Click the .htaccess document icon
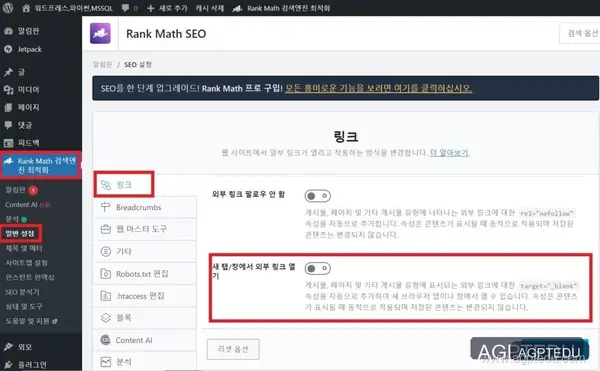This screenshot has width=600, height=371. point(105,296)
